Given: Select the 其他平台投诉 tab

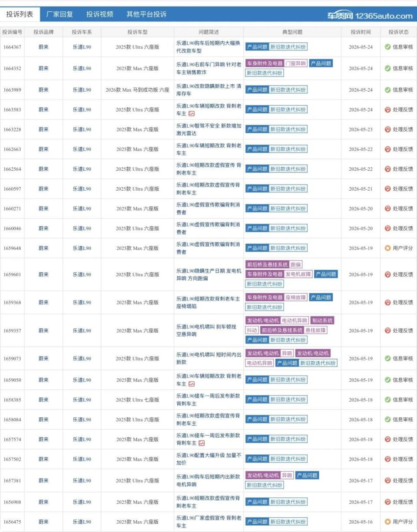Looking at the screenshot, I should 146,14.
